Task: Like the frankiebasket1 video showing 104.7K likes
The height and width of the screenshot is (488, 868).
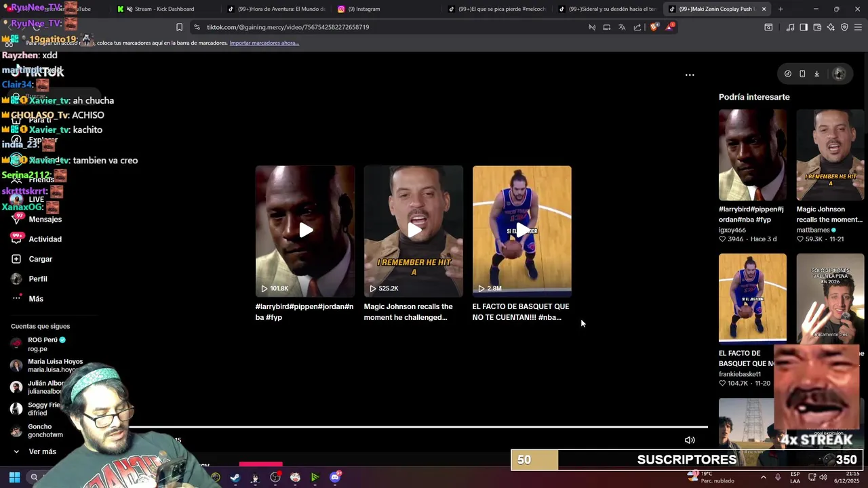Action: pos(722,384)
